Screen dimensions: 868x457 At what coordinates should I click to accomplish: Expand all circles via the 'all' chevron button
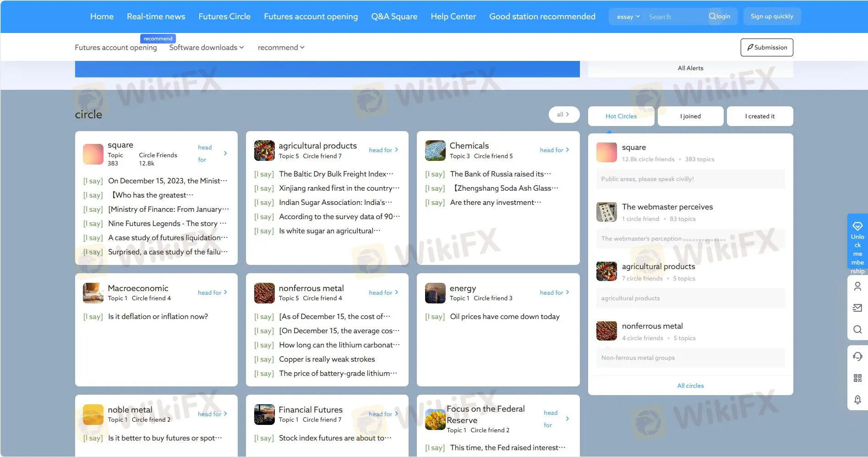(x=563, y=115)
